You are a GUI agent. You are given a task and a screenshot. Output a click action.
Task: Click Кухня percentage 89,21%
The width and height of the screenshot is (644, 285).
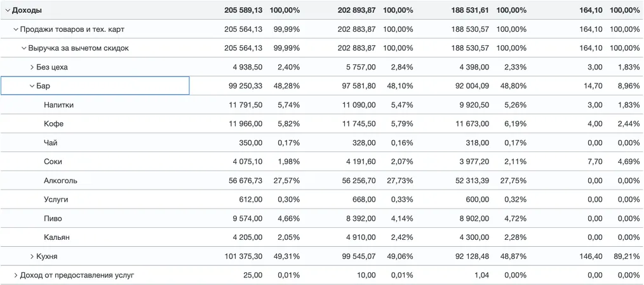tap(624, 256)
